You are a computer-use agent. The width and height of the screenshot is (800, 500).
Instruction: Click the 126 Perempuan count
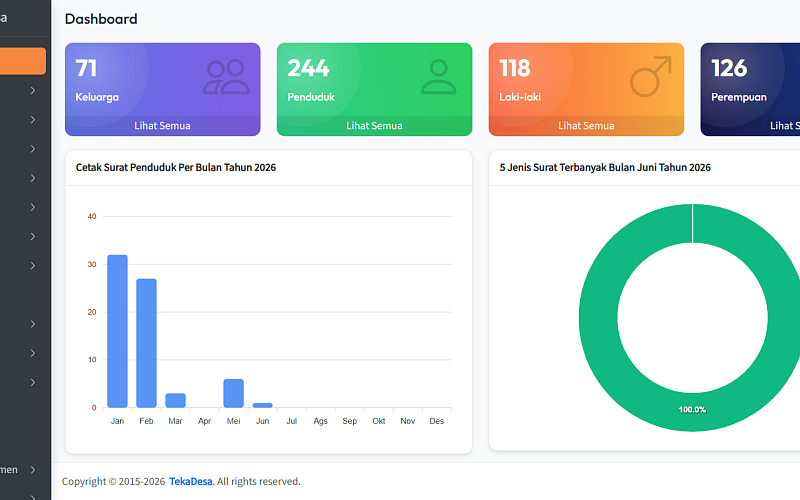click(729, 68)
